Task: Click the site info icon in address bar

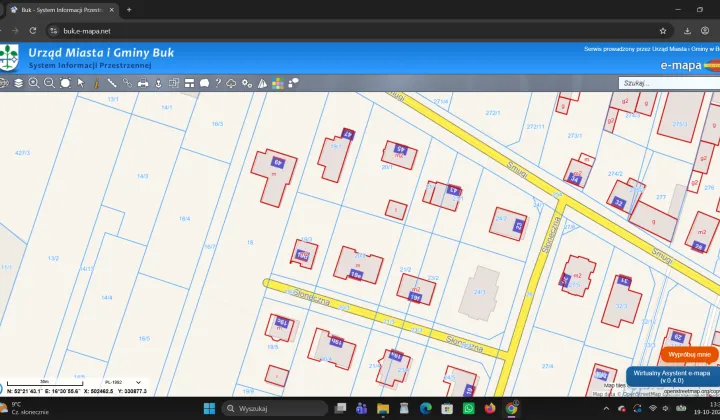Action: tap(54, 31)
